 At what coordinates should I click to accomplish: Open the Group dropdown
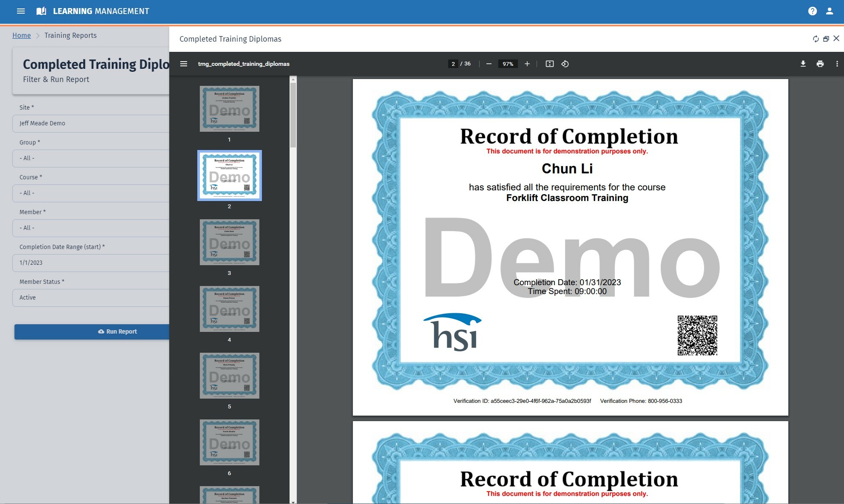[91, 158]
